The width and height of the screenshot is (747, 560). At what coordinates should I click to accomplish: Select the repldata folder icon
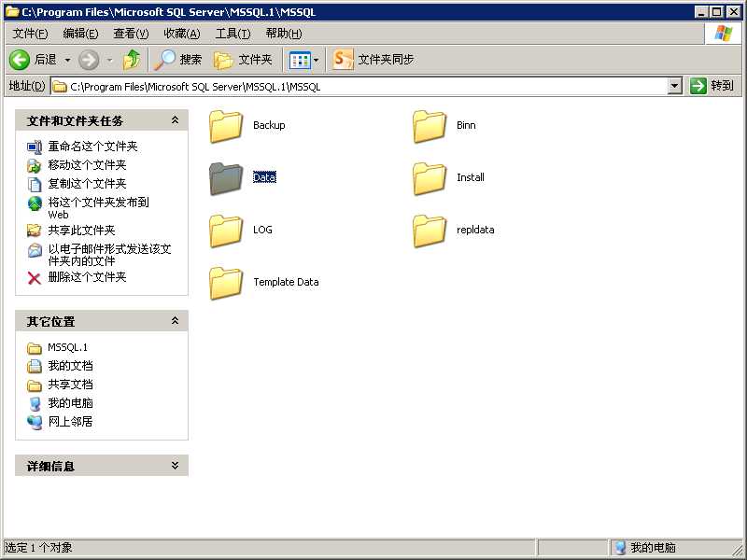430,231
